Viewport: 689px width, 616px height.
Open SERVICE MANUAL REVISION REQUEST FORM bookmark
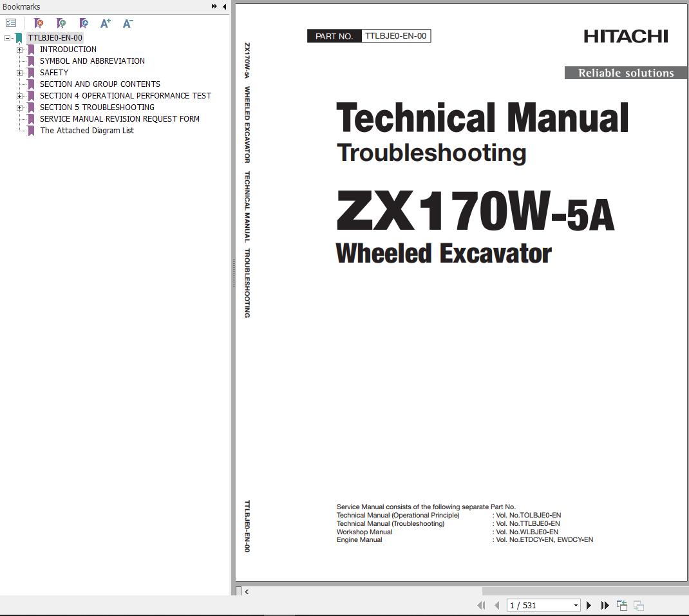pos(120,118)
